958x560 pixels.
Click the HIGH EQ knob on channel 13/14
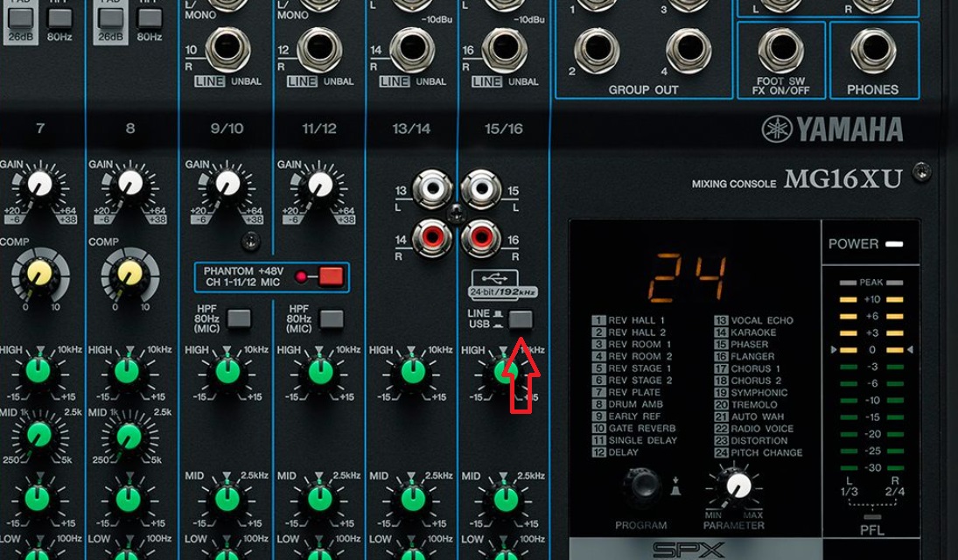coord(412,371)
